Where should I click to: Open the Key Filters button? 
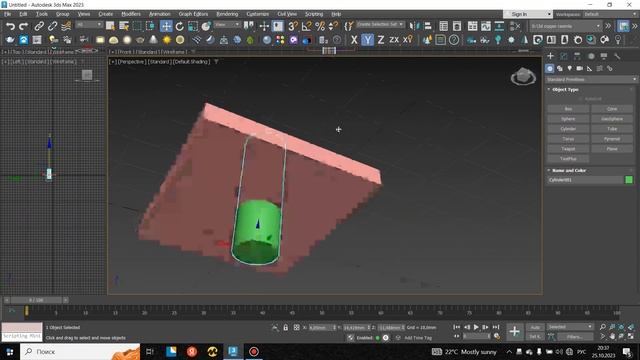pos(575,337)
